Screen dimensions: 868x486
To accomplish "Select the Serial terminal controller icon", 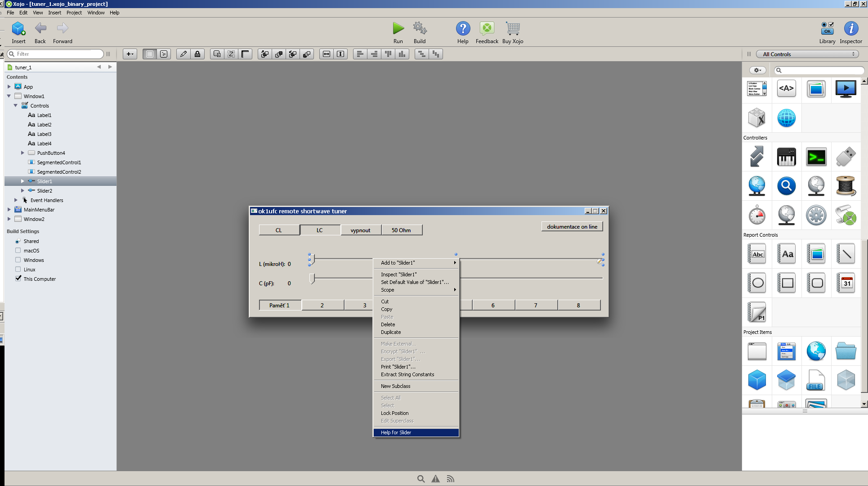I will 816,157.
